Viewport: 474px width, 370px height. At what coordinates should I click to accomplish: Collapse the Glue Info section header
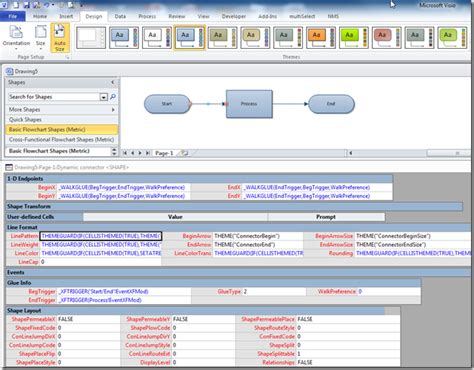coord(213,283)
